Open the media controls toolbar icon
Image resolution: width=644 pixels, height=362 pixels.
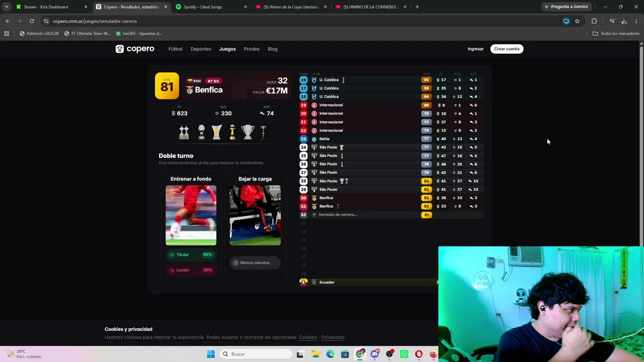point(612,21)
